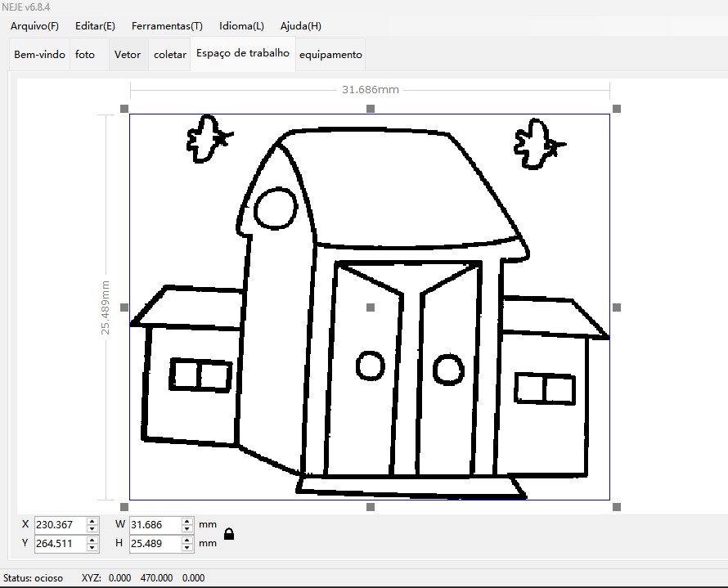Click the bottom-right resize handle of image
Image resolution: width=728 pixels, height=588 pixels.
[617, 507]
